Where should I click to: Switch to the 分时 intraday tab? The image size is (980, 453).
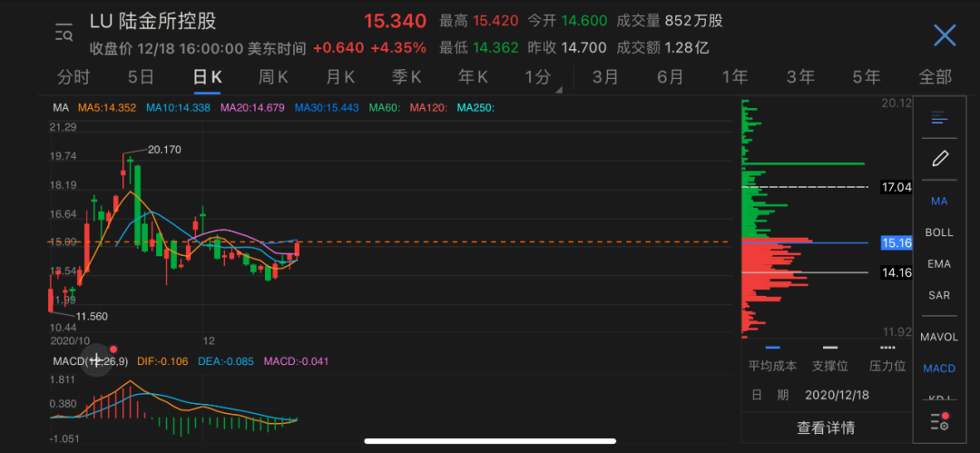73,77
